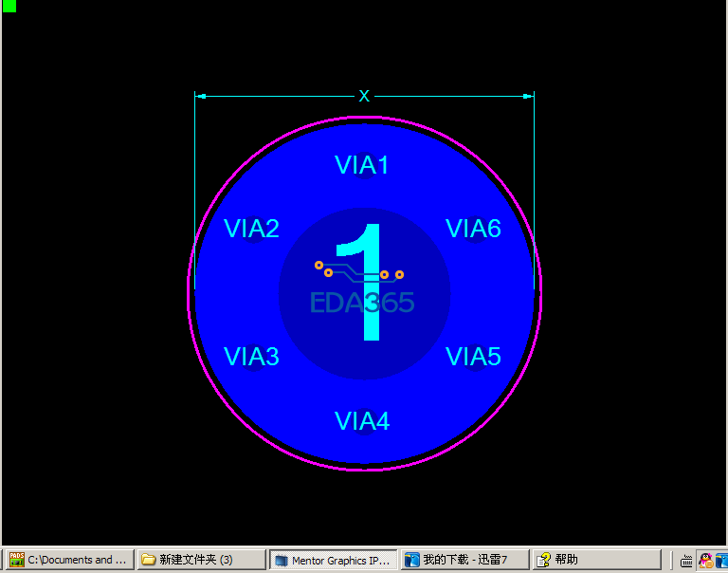728x573 pixels.
Task: Select the VIA6 via on the pad
Action: [x=476, y=230]
